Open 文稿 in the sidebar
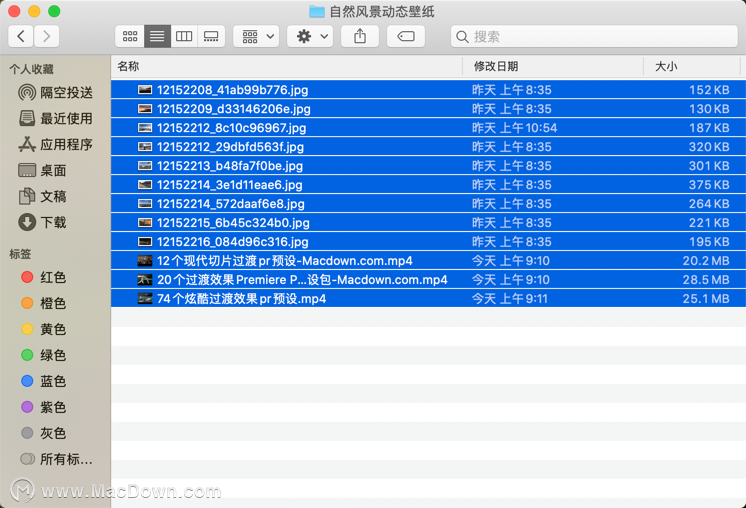The image size is (746, 508). click(x=42, y=196)
